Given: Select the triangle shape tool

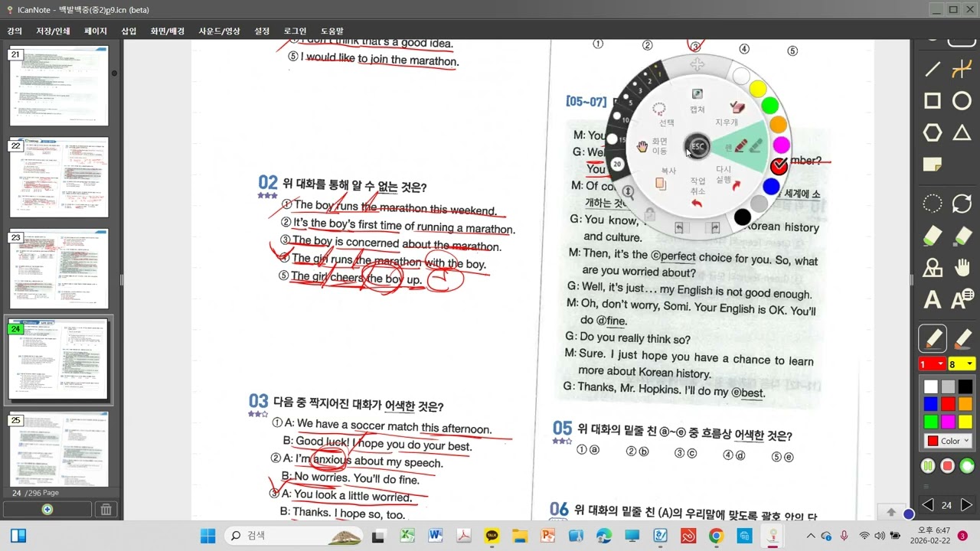Looking at the screenshot, I should (962, 132).
